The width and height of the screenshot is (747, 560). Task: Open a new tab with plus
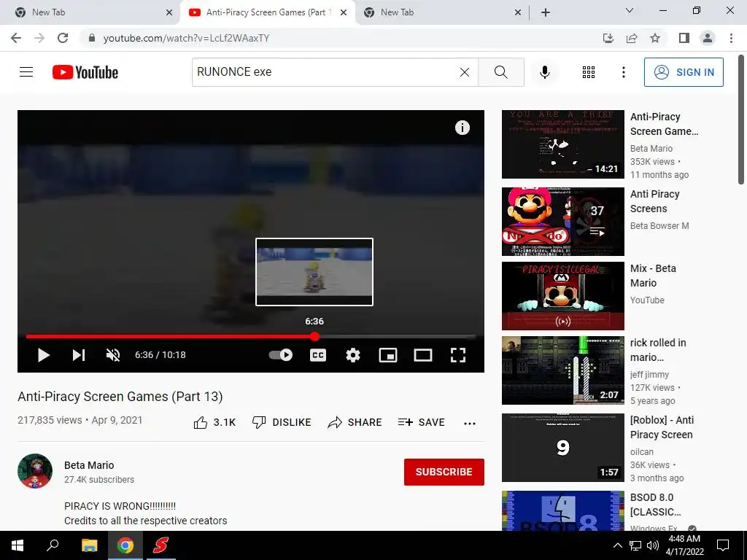click(x=546, y=13)
